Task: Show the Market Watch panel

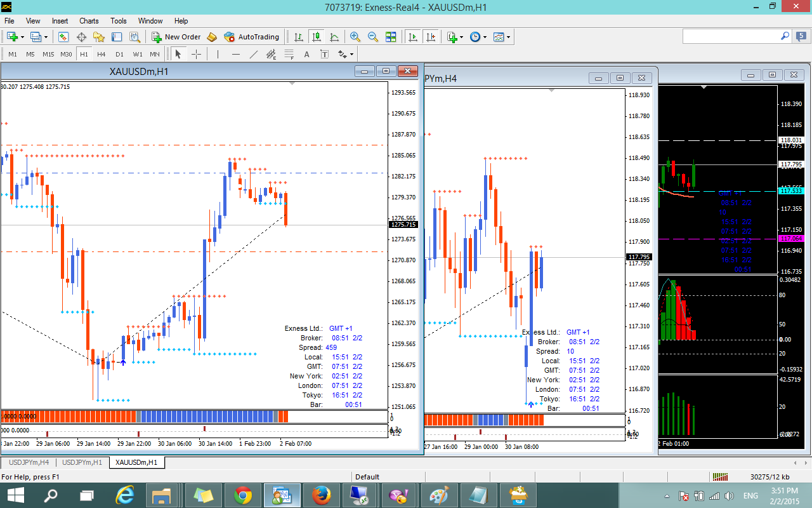Action: tap(63, 37)
